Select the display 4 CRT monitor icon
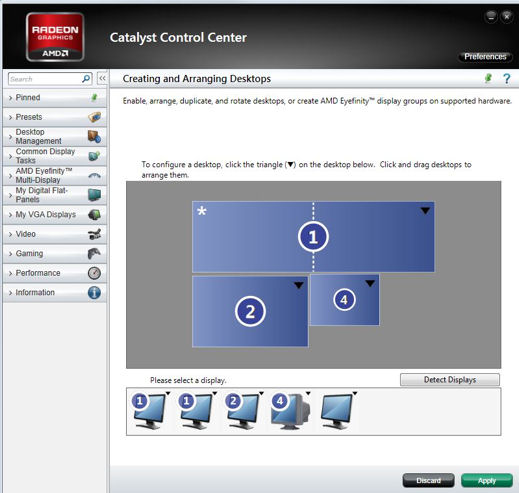 click(x=290, y=411)
